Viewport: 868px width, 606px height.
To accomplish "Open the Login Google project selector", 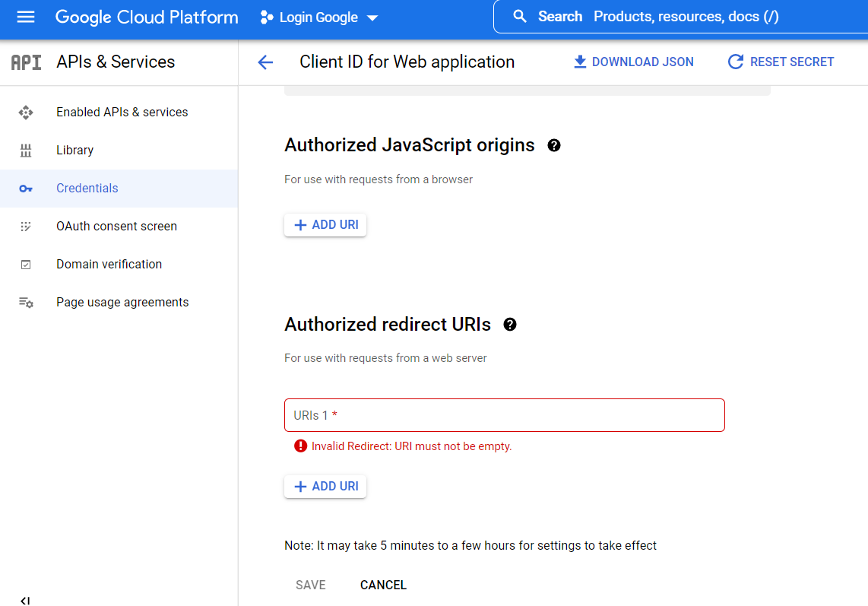I will [x=319, y=17].
